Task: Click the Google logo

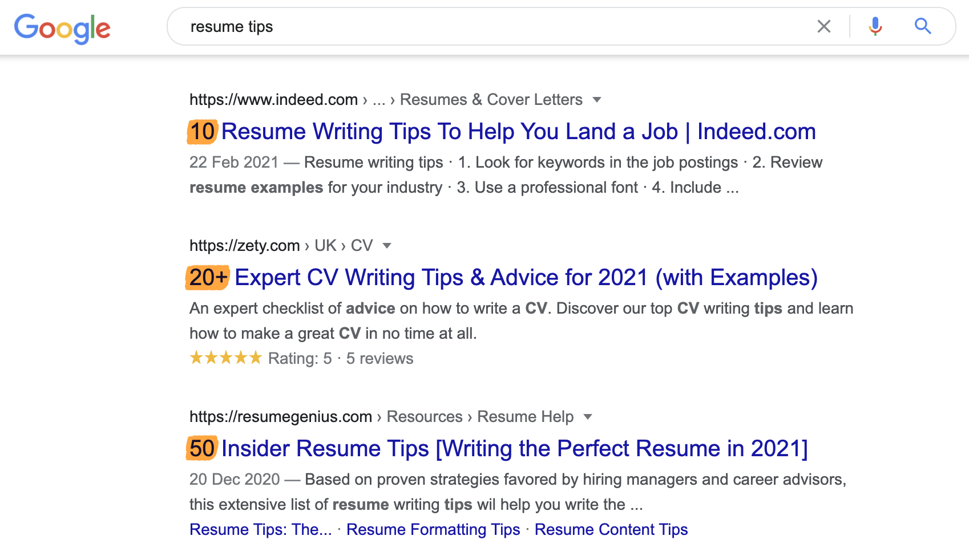Action: tap(62, 28)
